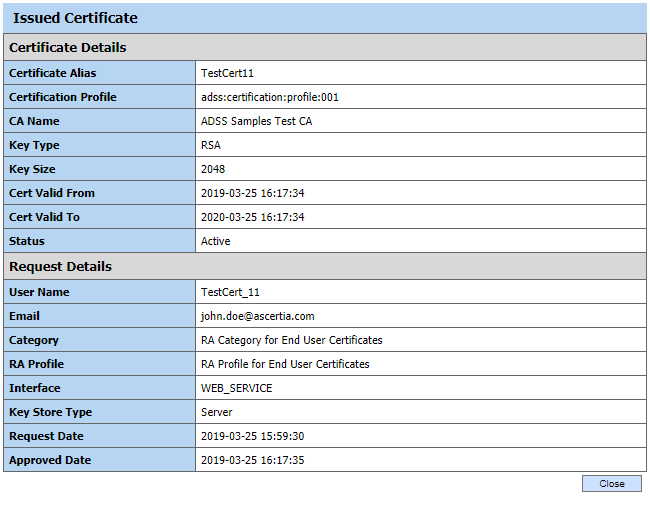
Task: Select the RA Profile for End User Certificates value
Action: [x=285, y=364]
